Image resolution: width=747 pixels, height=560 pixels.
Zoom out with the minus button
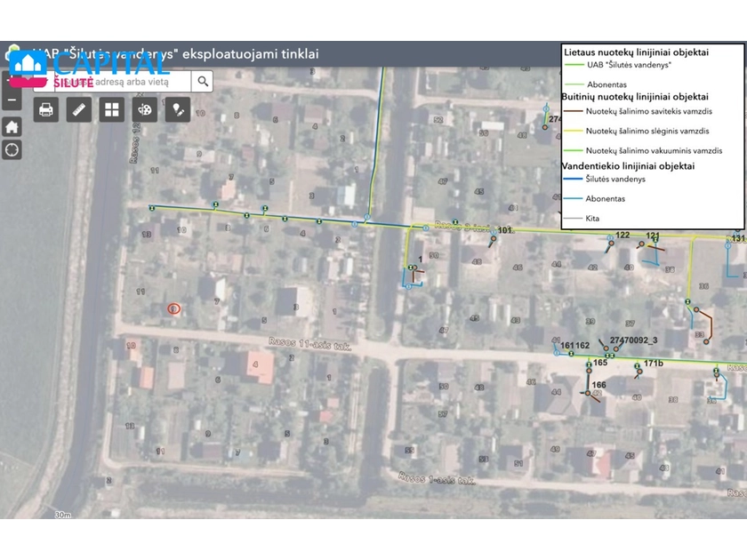[12, 100]
